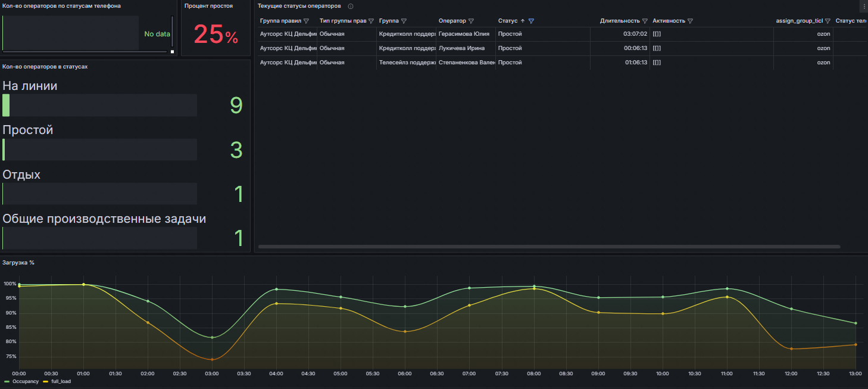Open the Процент простоя panel title

(208, 6)
